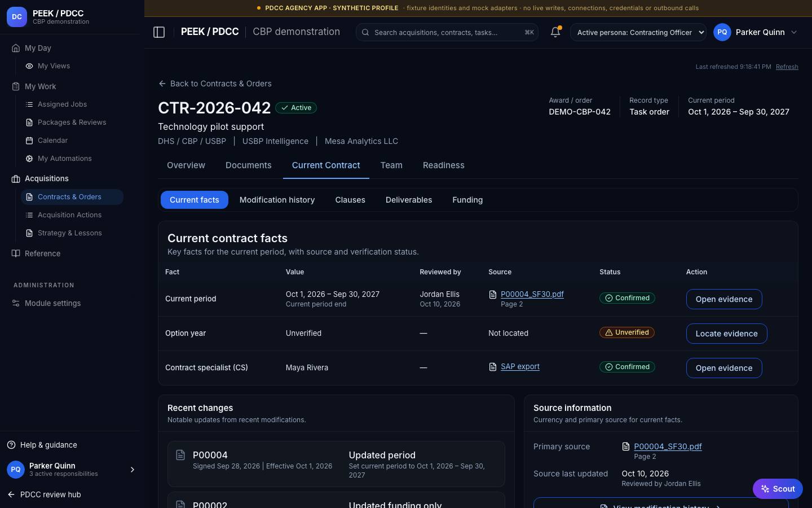This screenshot has width=812, height=508.
Task: Launch the Scout assistant button
Action: [778, 489]
